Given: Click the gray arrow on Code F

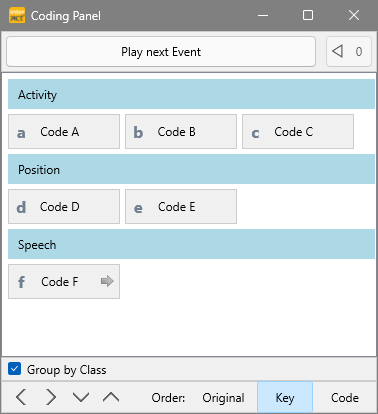Looking at the screenshot, I should pyautogui.click(x=107, y=281).
